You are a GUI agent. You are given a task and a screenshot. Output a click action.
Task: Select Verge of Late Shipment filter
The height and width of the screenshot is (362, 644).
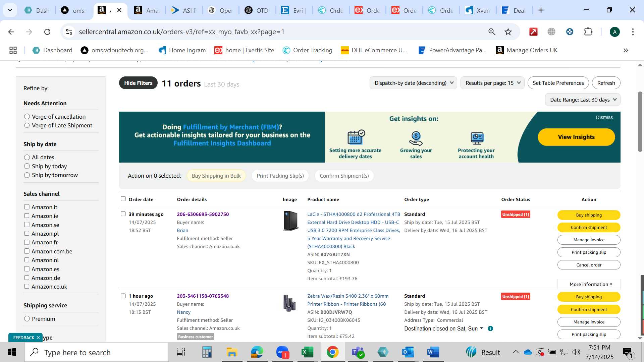27,125
